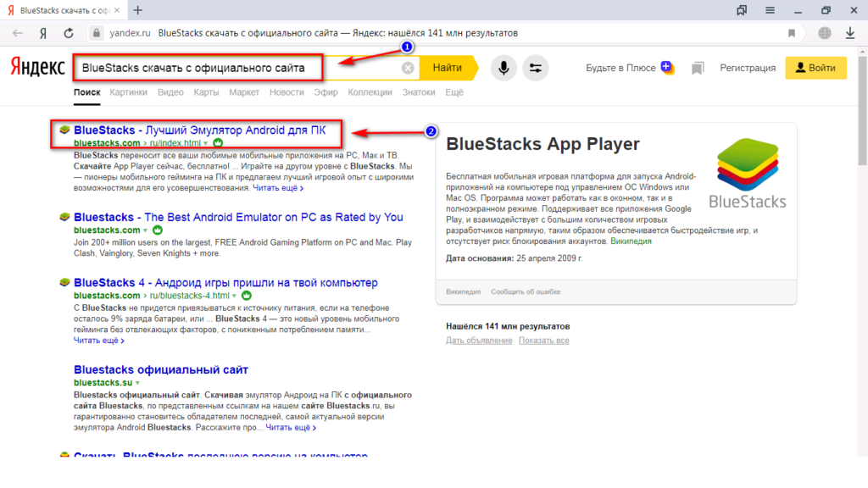Image resolution: width=868 pixels, height=488 pixels.
Task: Open a new tab with plus button
Action: point(138,10)
